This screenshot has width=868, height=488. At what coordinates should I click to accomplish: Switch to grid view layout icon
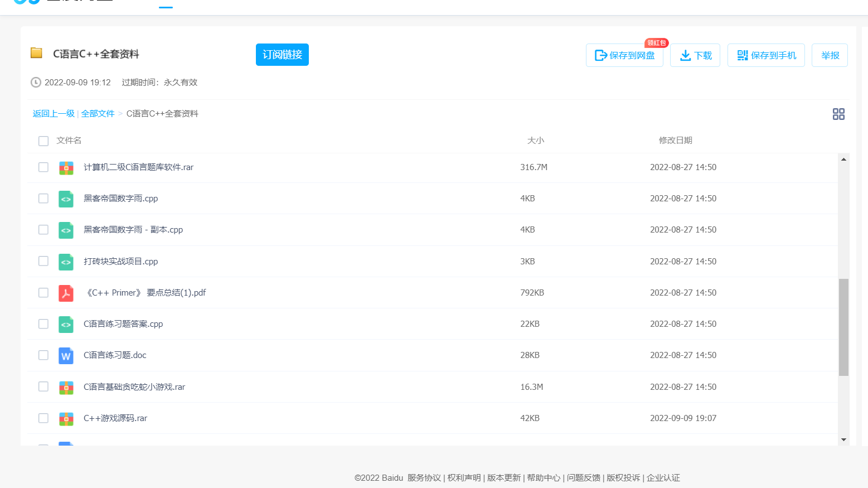coord(838,114)
